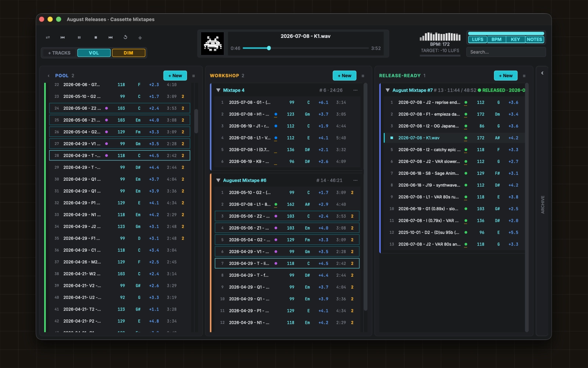This screenshot has width=588, height=368.
Task: Select pool row 42 2026-04-21- P2
Action: (119, 321)
